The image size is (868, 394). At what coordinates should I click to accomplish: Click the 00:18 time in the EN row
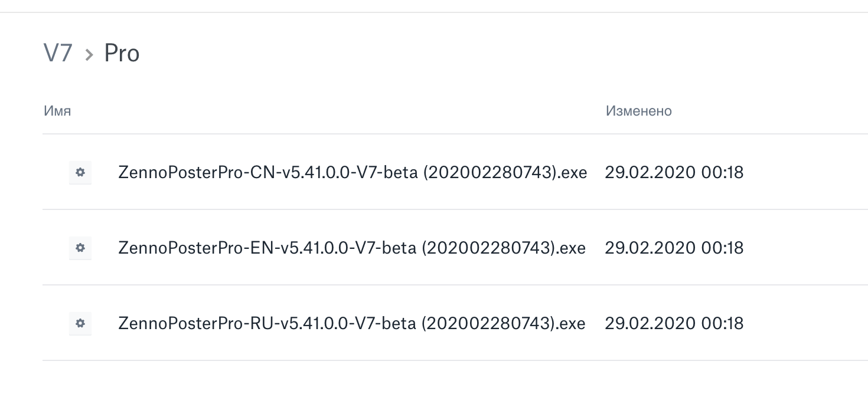722,248
